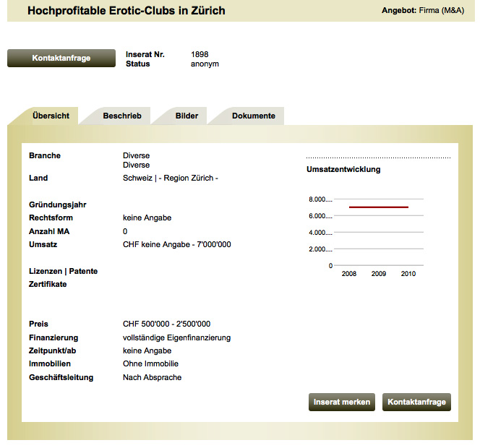Click the Angebot: Firma (M&A) text
The height and width of the screenshot is (448, 480).
coord(424,11)
